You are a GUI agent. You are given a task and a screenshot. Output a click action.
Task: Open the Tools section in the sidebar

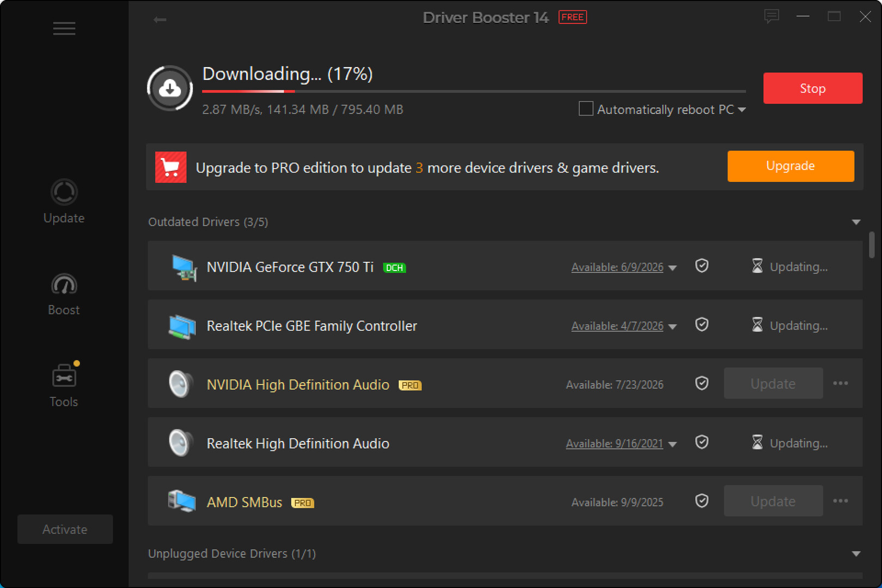click(x=64, y=385)
